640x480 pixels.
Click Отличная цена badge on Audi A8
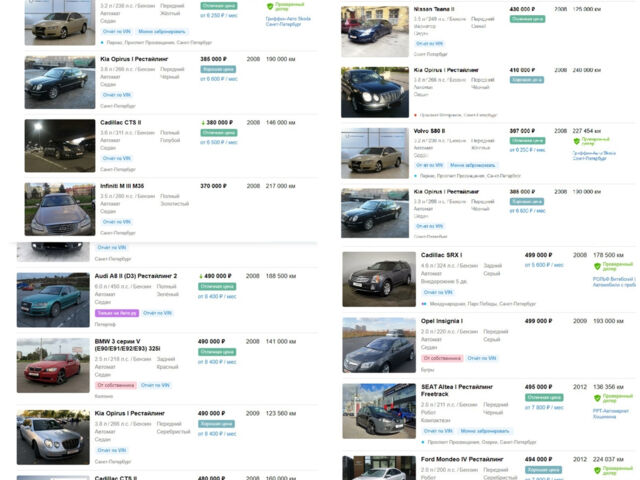point(217,287)
